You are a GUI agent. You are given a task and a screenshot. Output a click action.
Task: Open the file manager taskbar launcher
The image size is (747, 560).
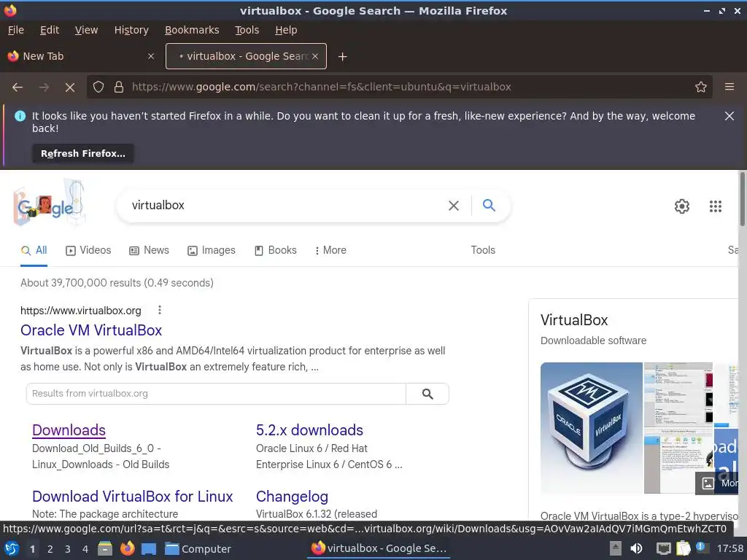105,549
